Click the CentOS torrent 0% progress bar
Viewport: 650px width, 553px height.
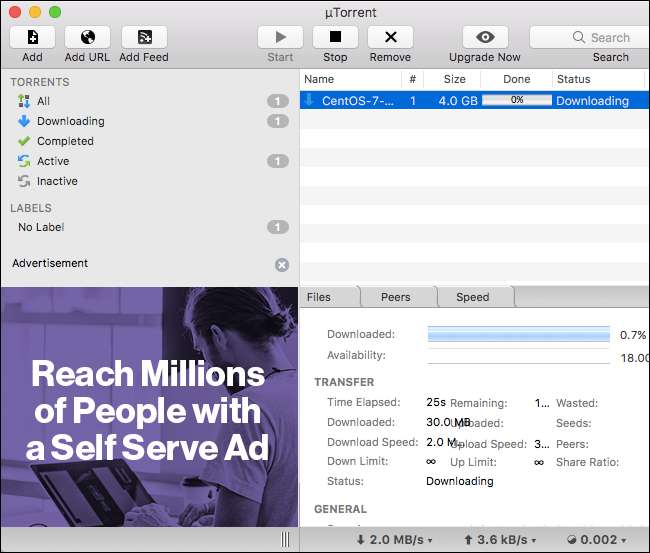click(517, 100)
